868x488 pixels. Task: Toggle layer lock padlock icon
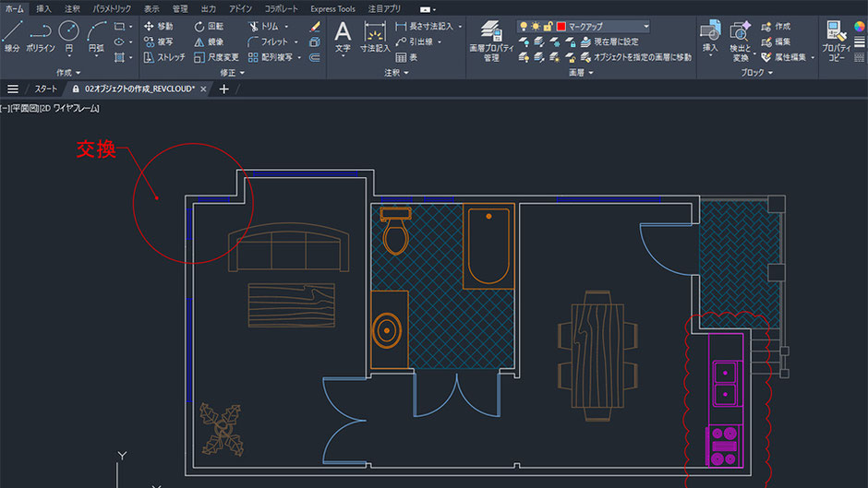(x=548, y=26)
